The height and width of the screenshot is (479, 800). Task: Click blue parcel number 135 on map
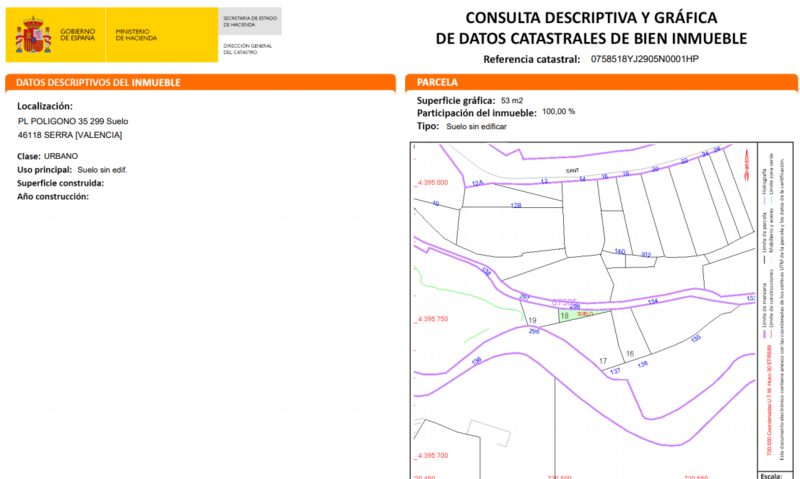tap(696, 338)
